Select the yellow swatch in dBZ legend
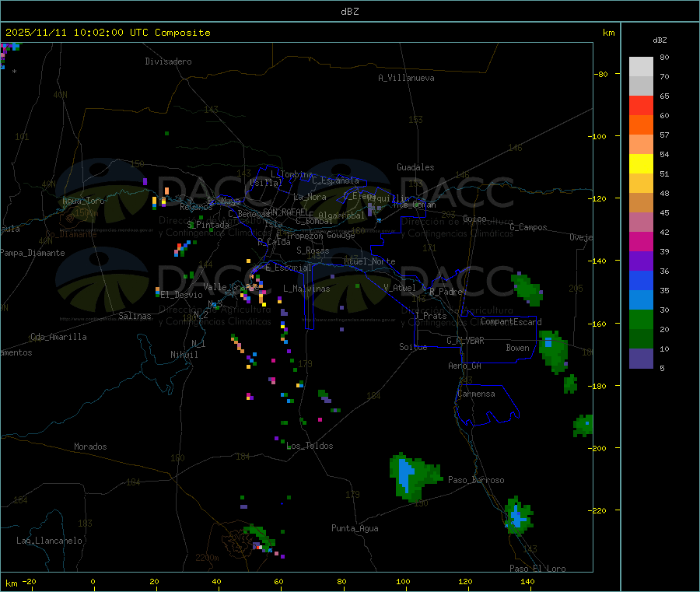The width and height of the screenshot is (700, 592). [641, 164]
